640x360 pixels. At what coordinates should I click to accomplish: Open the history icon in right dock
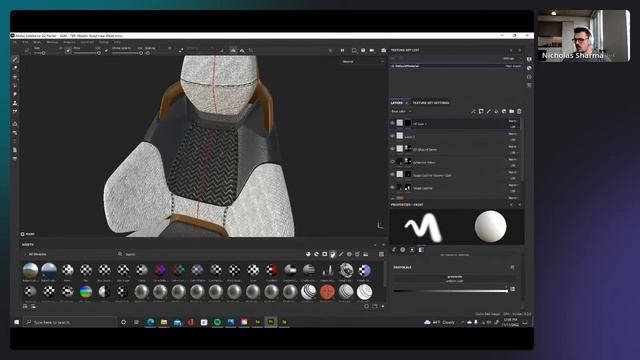click(x=529, y=77)
